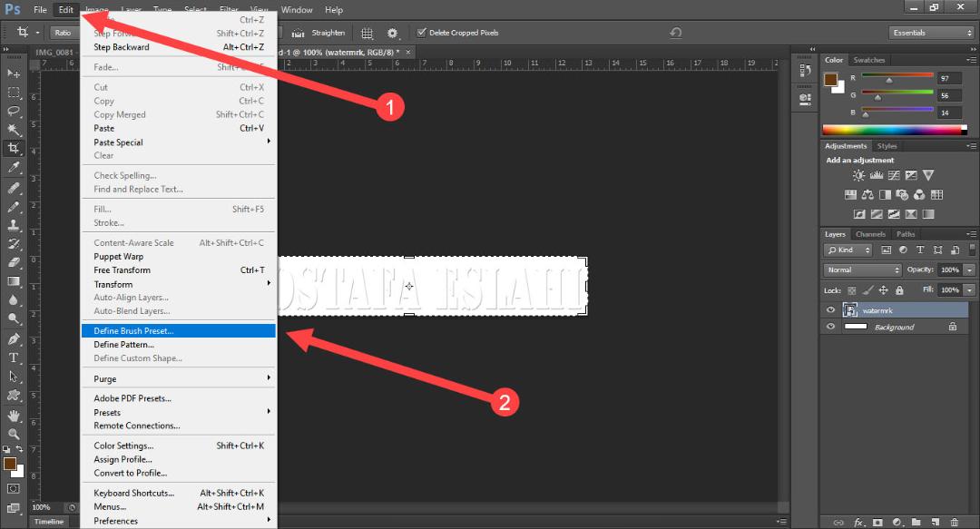Hide the Background layer eye icon
This screenshot has height=529, width=980.
[x=830, y=327]
